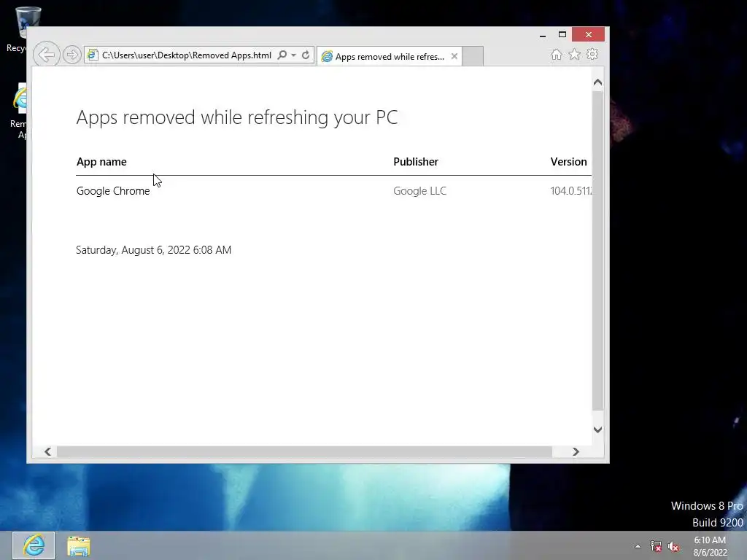Click the version number starting with 104.0

pos(570,191)
